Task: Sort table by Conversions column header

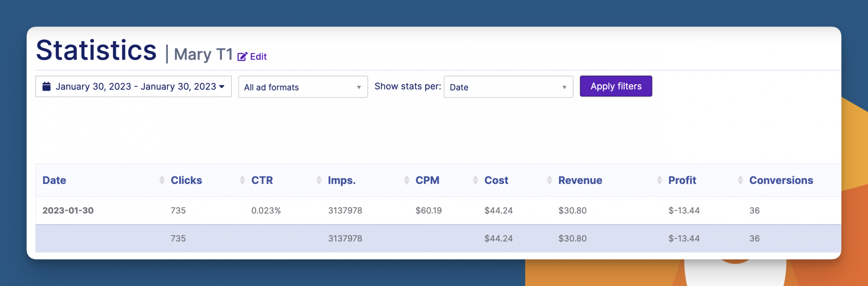Action: pyautogui.click(x=781, y=180)
